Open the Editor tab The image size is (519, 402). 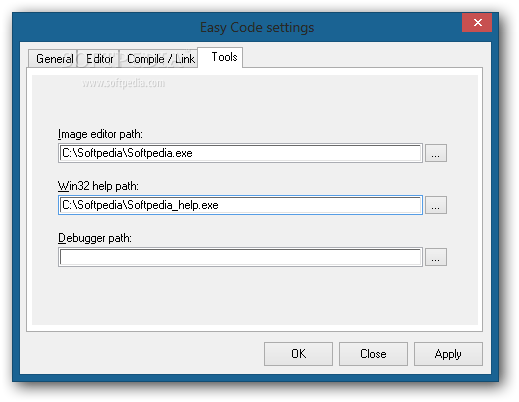(99, 59)
